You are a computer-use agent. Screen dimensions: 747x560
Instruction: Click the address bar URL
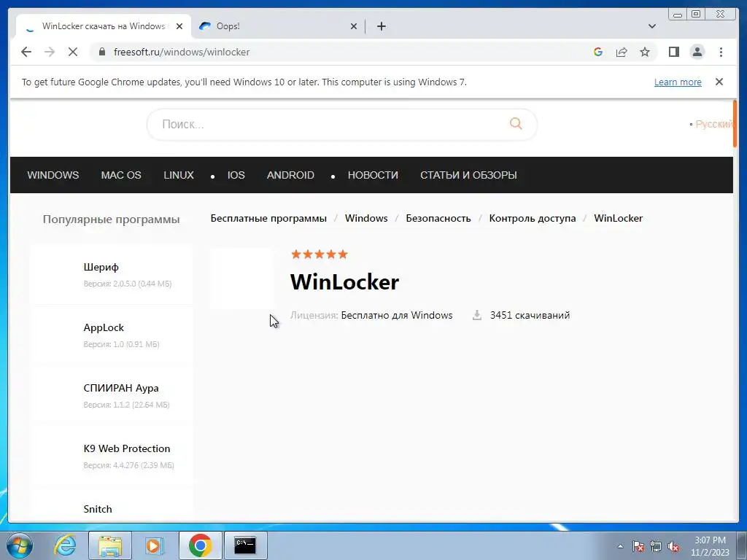pos(182,52)
